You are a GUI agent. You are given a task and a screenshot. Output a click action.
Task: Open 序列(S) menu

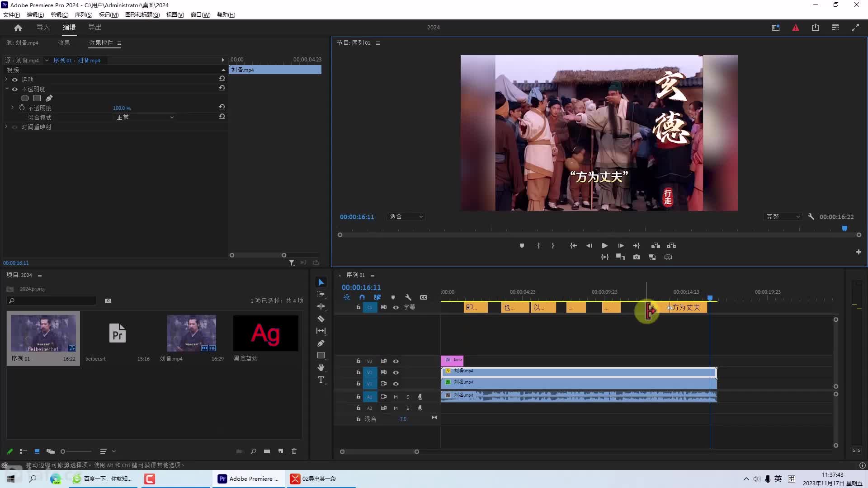(84, 15)
